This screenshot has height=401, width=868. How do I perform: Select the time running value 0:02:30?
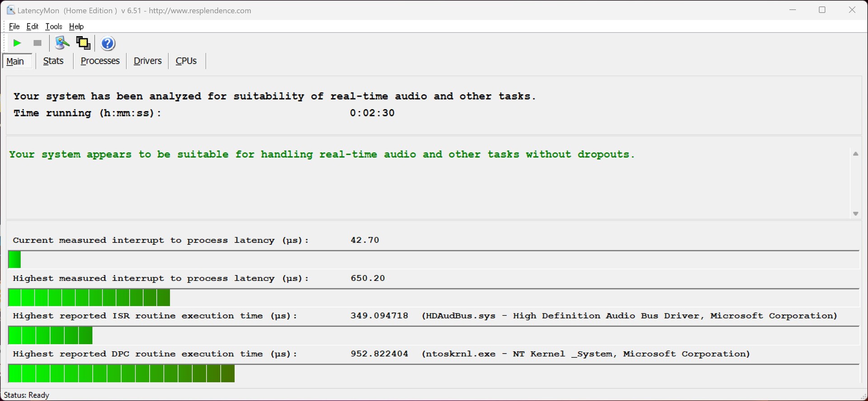click(372, 113)
